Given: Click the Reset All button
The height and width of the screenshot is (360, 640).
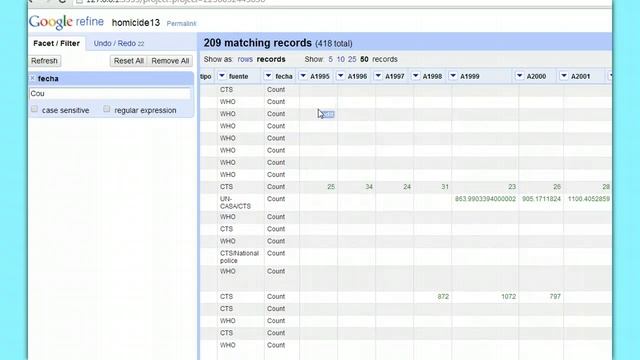Looking at the screenshot, I should 129,61.
